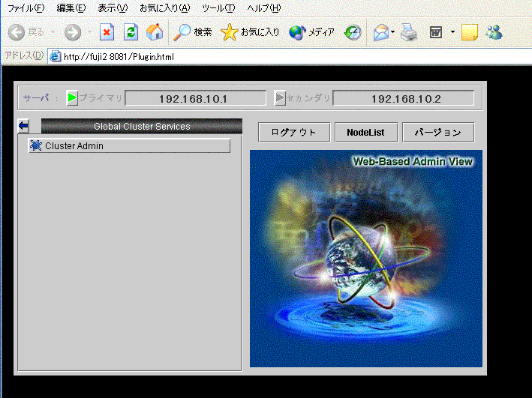This screenshot has width=532, height=398.
Task: Open the ファイル(F) menu
Action: [26, 8]
